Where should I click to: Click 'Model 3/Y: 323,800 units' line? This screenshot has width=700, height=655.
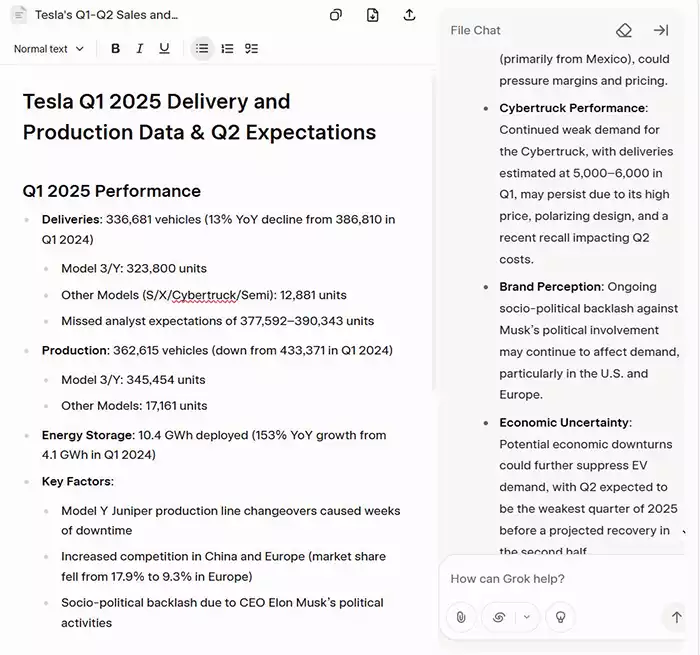click(x=134, y=268)
